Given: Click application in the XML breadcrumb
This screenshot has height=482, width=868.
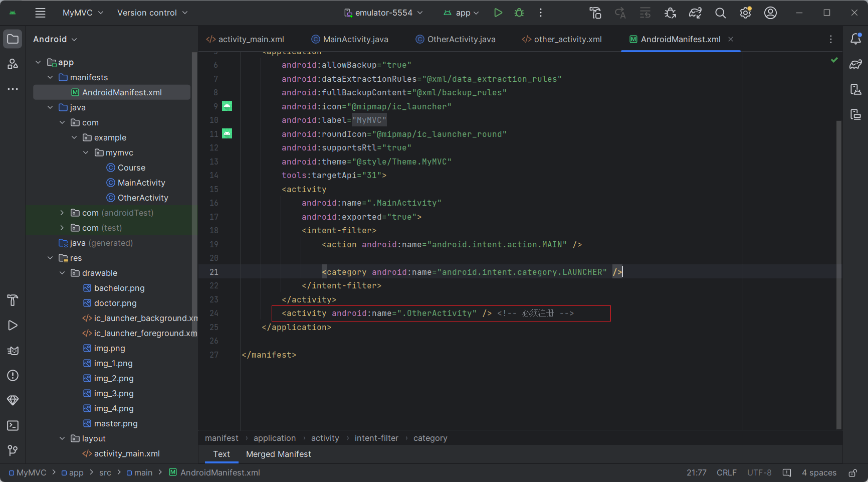Looking at the screenshot, I should (275, 438).
